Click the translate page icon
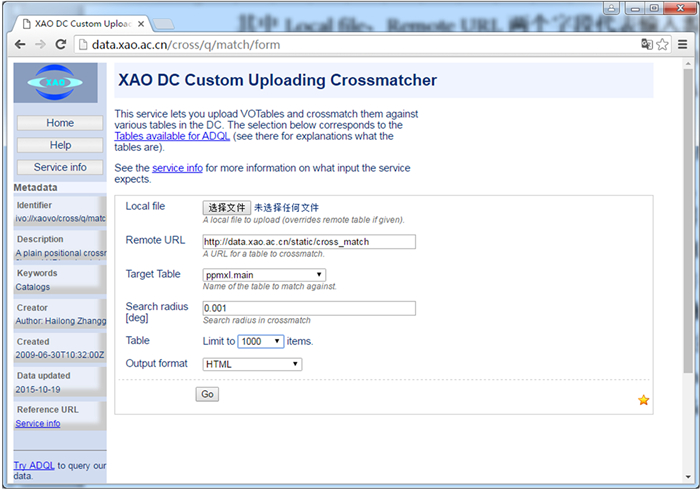The width and height of the screenshot is (700, 489). click(x=647, y=45)
